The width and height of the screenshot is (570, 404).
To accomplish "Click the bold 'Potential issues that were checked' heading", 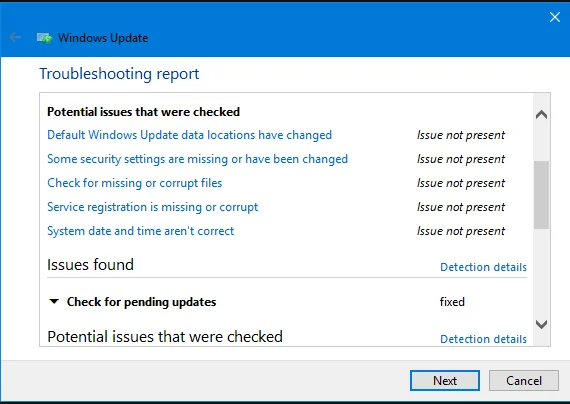I will point(144,112).
